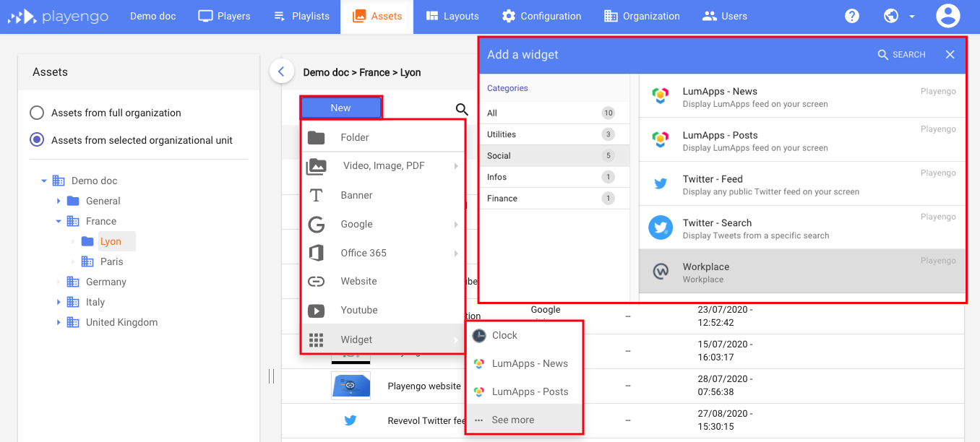The height and width of the screenshot is (442, 980).
Task: Click the Workplace logo icon
Action: coord(660,272)
